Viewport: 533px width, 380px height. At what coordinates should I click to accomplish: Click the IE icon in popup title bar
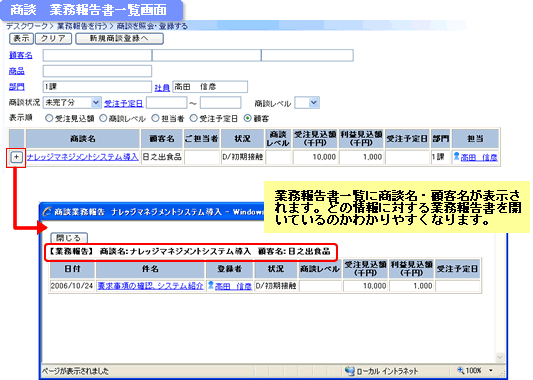point(47,212)
